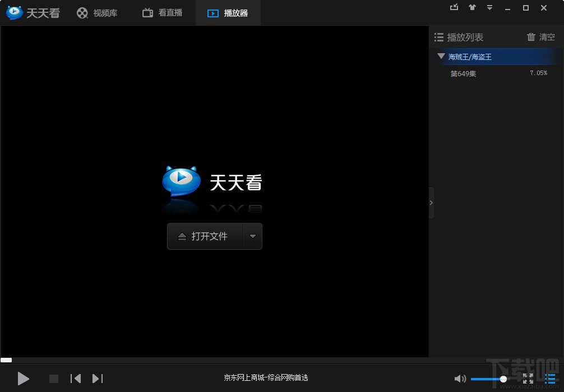
Task: Select episode 第649集 in the playlist
Action: [x=463, y=73]
